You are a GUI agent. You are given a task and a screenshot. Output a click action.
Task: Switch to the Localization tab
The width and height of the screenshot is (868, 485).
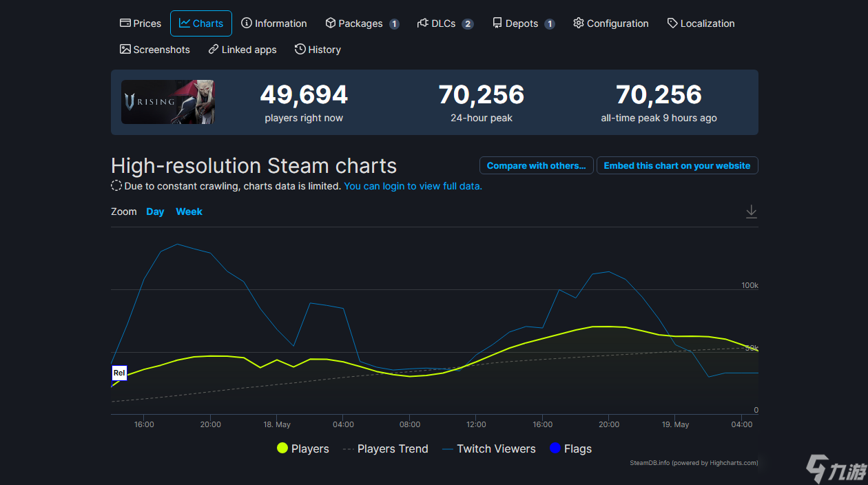click(701, 23)
